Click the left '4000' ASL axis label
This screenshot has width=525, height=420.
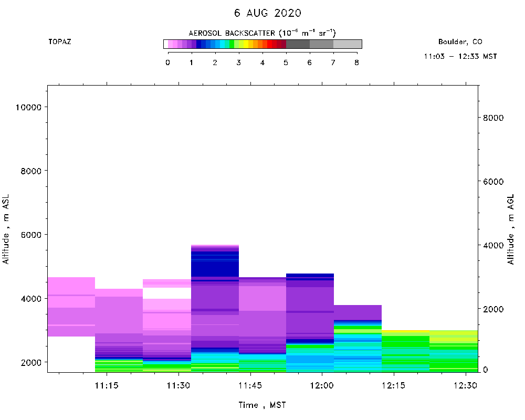pos(31,299)
